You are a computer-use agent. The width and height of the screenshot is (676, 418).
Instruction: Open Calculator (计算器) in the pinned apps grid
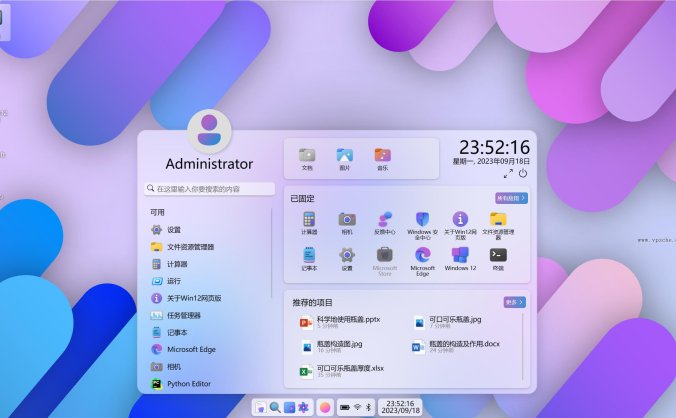309,223
